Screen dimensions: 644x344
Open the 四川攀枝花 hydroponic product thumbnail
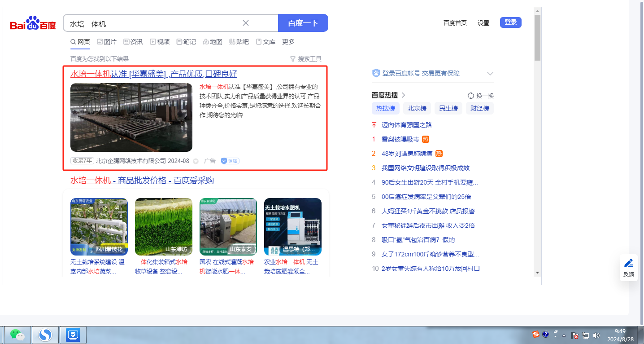99,227
